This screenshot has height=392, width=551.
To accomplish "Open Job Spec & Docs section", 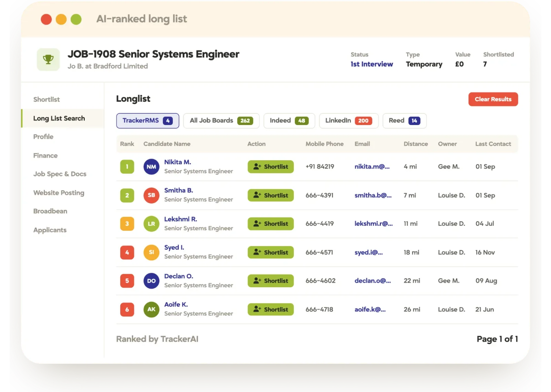I will tap(60, 174).
